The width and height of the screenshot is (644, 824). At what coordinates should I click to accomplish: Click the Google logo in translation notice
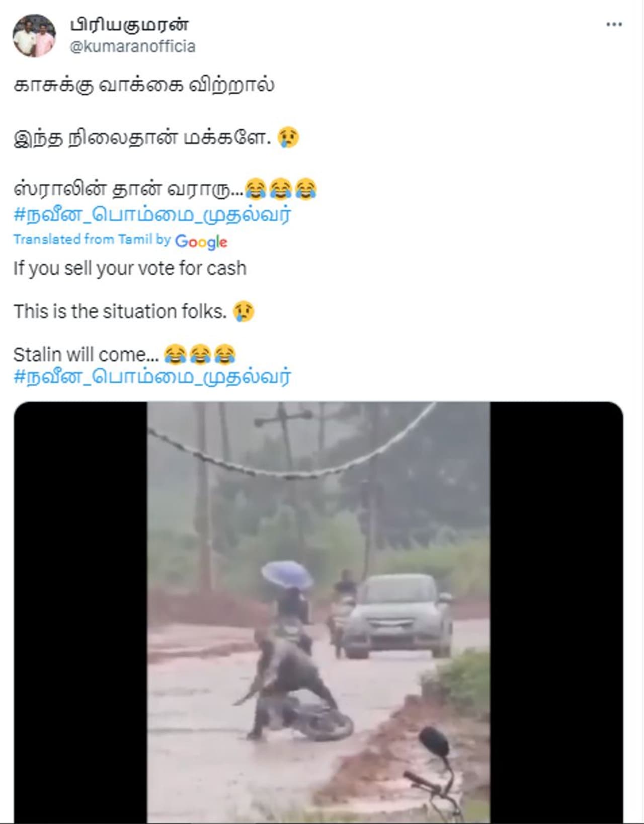click(x=201, y=242)
